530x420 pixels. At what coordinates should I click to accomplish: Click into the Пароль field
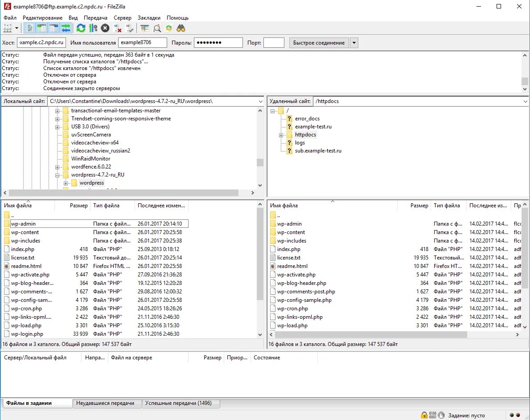point(218,43)
